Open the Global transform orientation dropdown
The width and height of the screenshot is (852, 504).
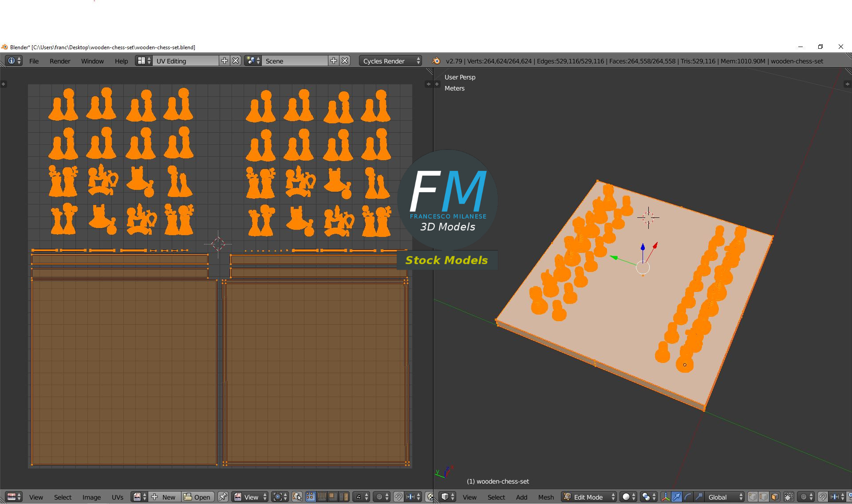click(x=724, y=497)
